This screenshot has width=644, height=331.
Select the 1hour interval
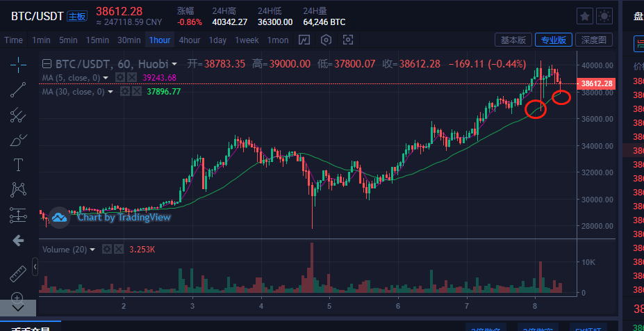[160, 40]
